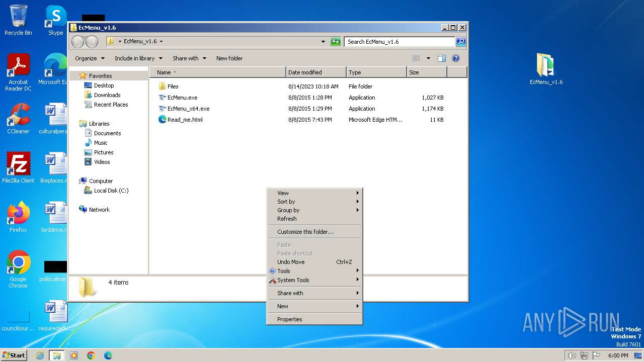The width and height of the screenshot is (644, 362).
Task: Open Chrome from the taskbar
Action: [91, 355]
